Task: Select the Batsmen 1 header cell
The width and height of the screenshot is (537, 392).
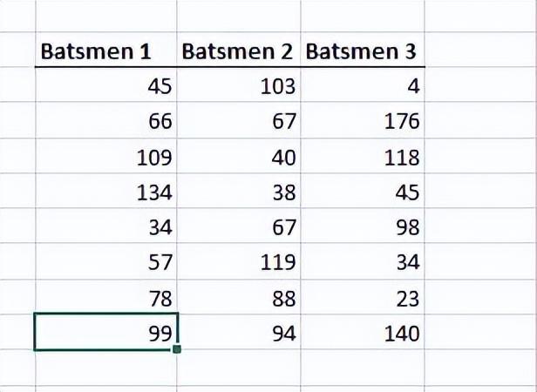Action: [x=106, y=50]
